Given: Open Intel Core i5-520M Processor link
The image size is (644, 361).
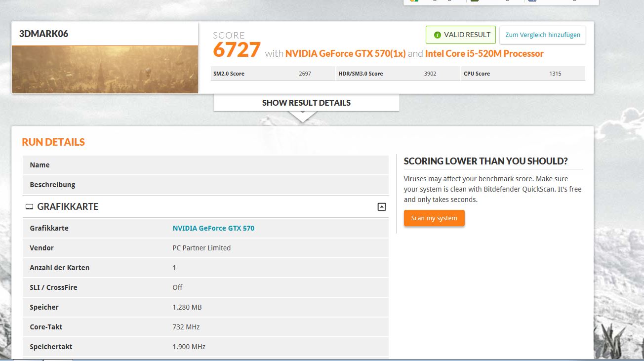Looking at the screenshot, I should [484, 53].
